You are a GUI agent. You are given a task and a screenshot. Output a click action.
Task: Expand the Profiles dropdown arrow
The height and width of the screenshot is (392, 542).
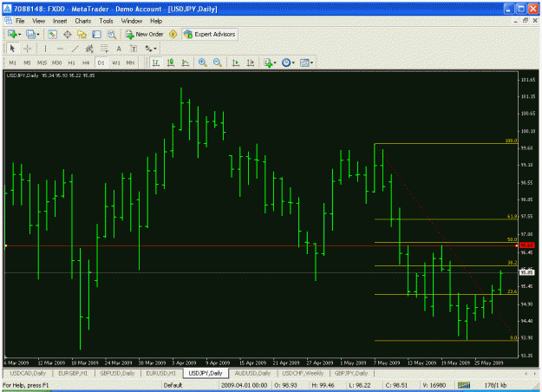37,35
